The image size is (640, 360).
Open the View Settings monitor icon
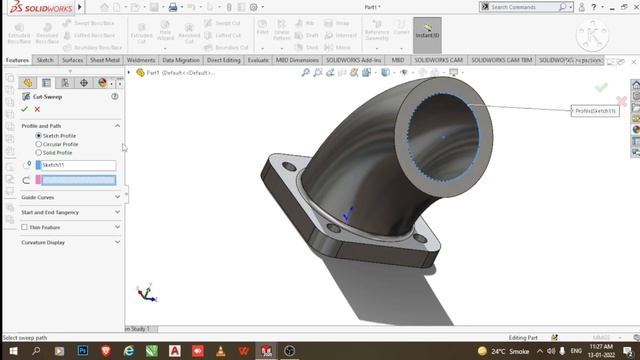click(x=453, y=73)
